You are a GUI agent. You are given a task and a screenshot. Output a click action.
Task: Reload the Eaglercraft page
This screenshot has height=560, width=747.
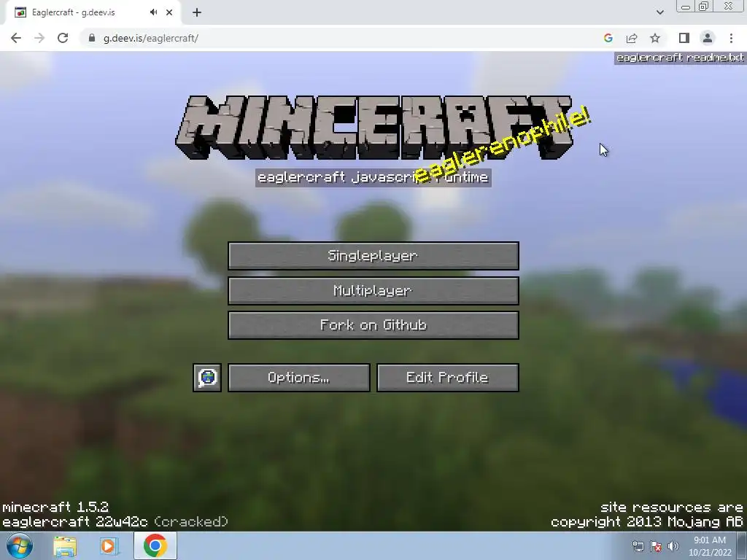pyautogui.click(x=63, y=38)
